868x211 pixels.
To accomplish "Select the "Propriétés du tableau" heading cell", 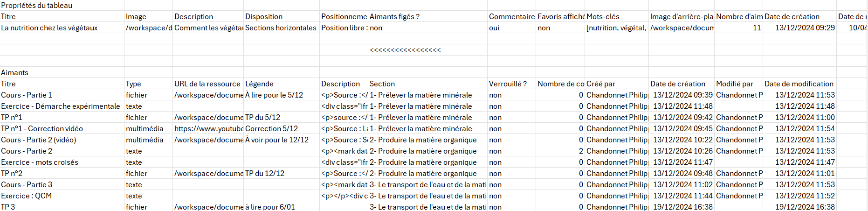I will 37,6.
